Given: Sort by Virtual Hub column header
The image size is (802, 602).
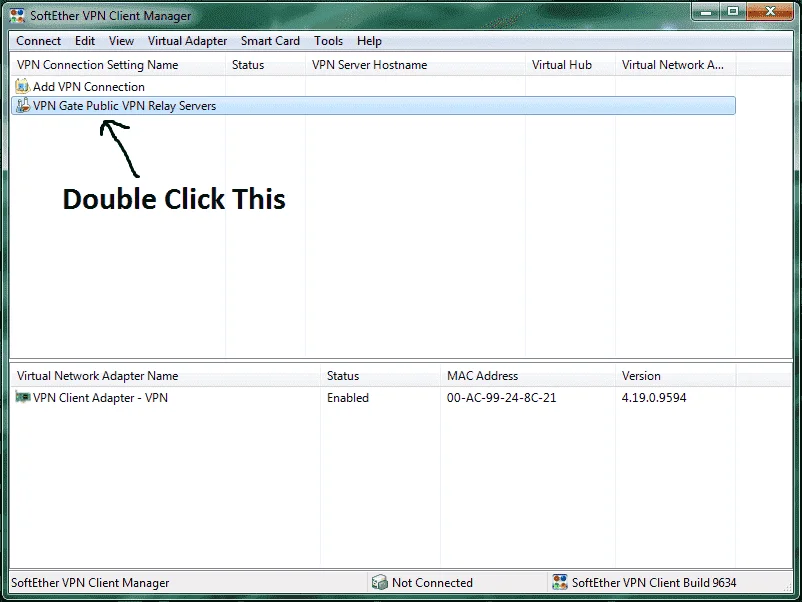Looking at the screenshot, I should pyautogui.click(x=570, y=65).
